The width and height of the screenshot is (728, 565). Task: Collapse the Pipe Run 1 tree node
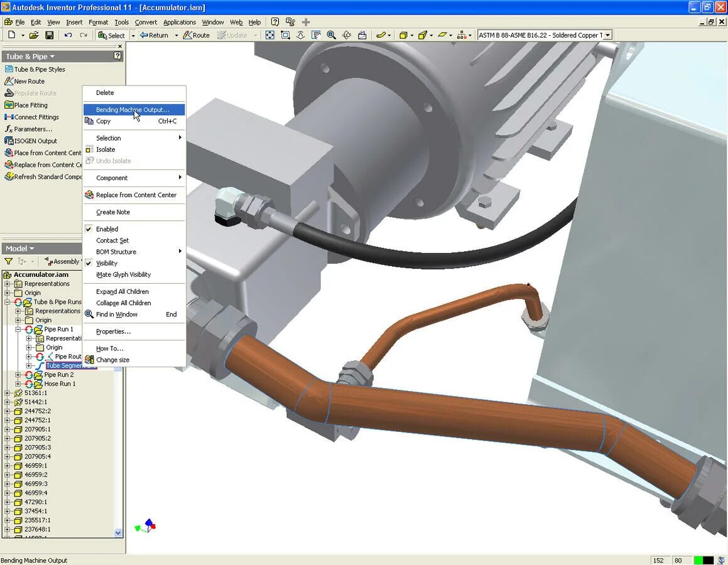click(18, 330)
